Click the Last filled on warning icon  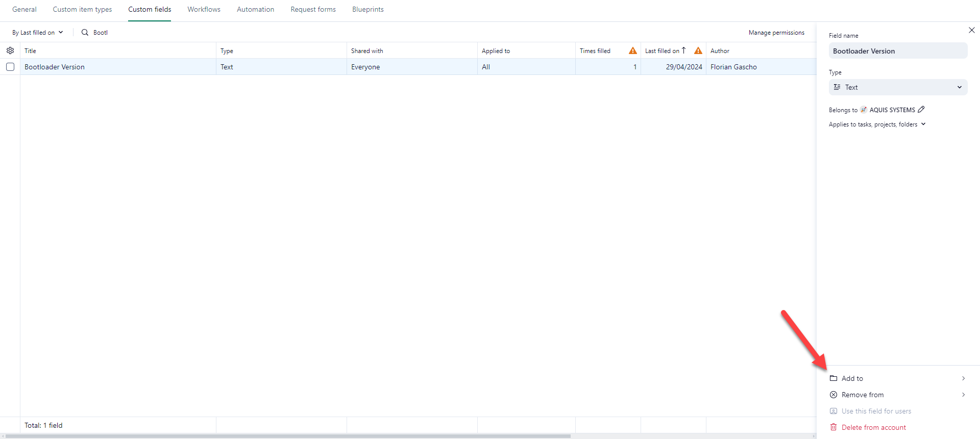point(698,50)
